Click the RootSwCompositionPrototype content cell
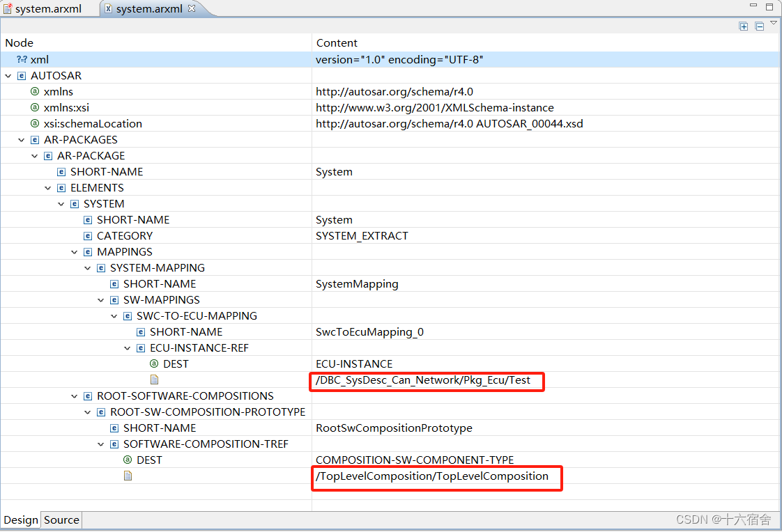 [x=394, y=428]
